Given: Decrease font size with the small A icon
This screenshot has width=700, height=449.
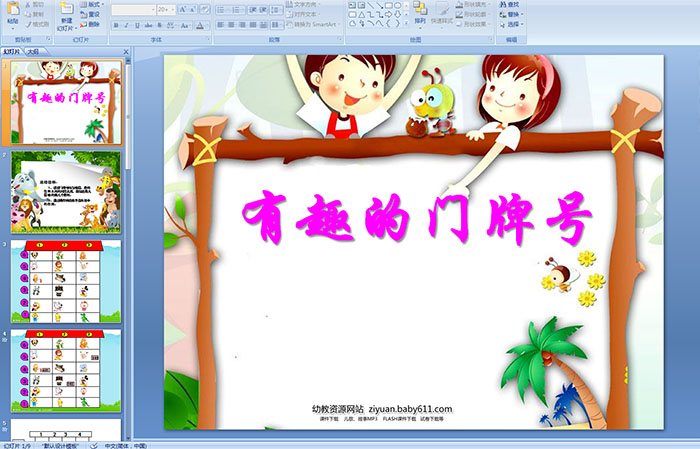Looking at the screenshot, I should point(192,9).
